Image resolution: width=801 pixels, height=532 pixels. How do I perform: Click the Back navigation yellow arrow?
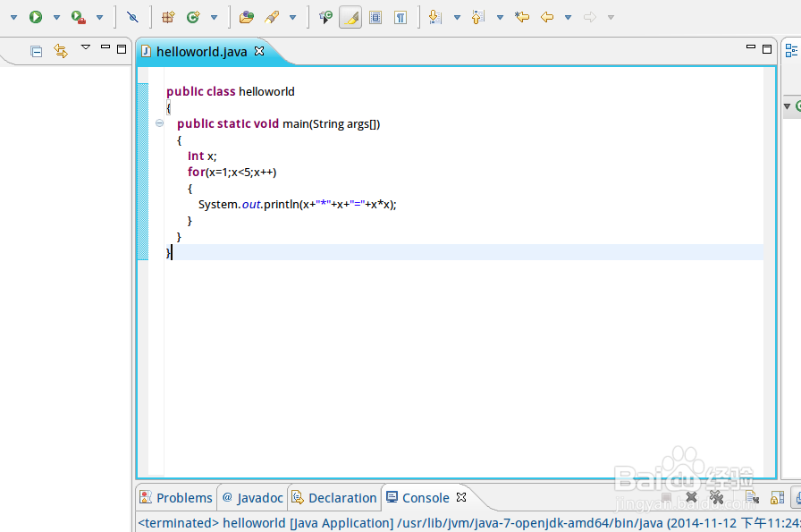click(547, 17)
